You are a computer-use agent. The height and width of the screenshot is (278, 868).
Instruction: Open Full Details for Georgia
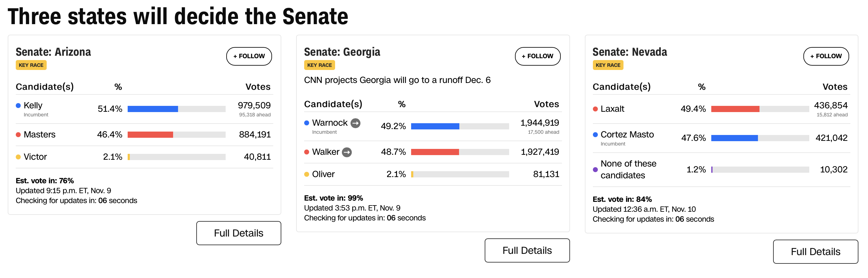coord(527,250)
